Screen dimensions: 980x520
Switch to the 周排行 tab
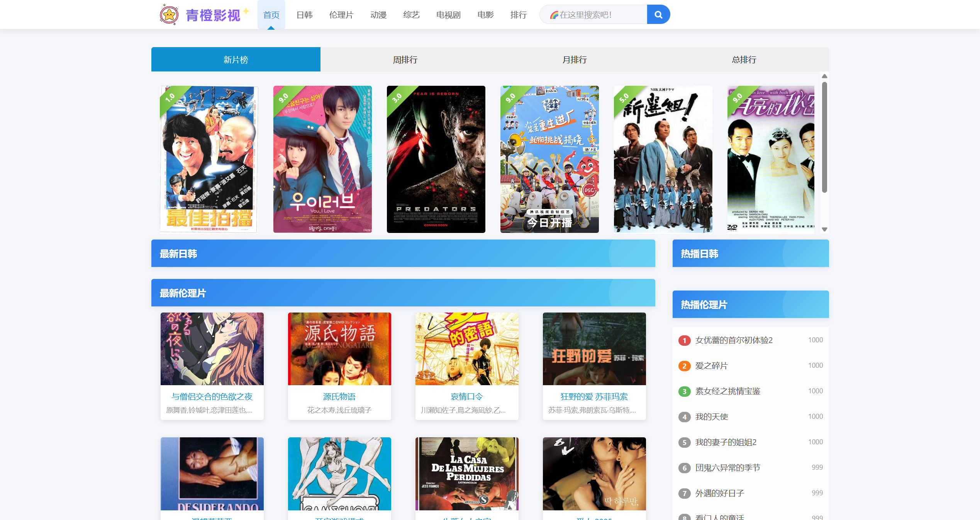tap(405, 59)
